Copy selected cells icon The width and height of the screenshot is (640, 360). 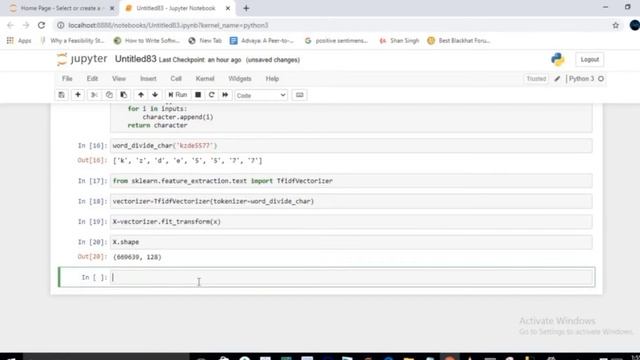109,95
